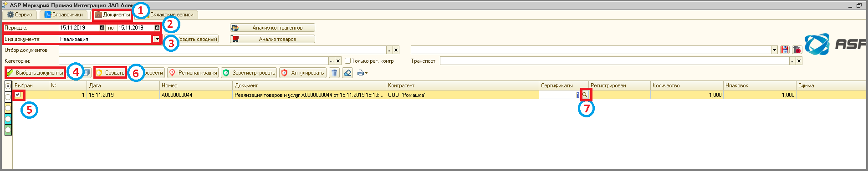Clear the Транспорт field

click(799, 61)
